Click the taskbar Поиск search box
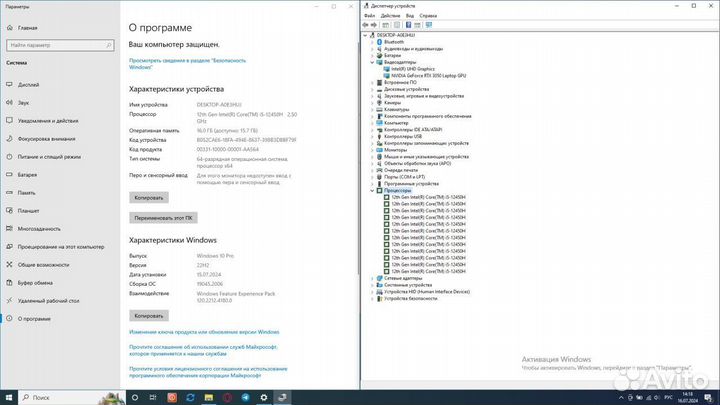The image size is (720, 405). [x=71, y=398]
